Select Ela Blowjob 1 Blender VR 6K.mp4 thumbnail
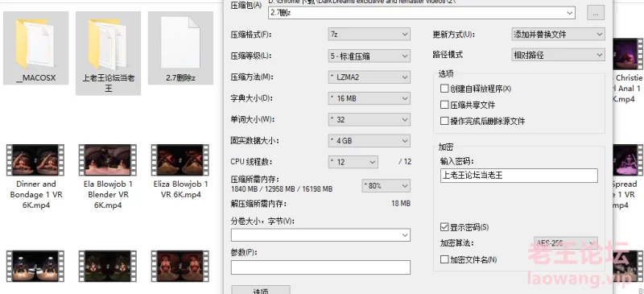This screenshot has width=644, height=294. (x=108, y=160)
